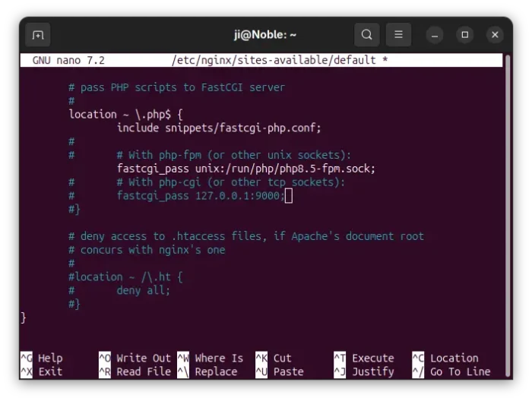
Task: Minimize the terminal window
Action: point(435,35)
